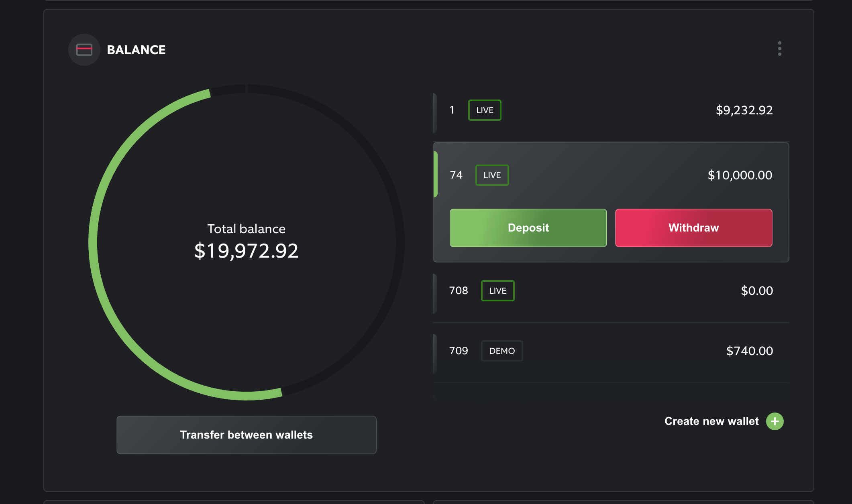Image resolution: width=852 pixels, height=504 pixels.
Task: Click the balance card icon
Action: (84, 50)
